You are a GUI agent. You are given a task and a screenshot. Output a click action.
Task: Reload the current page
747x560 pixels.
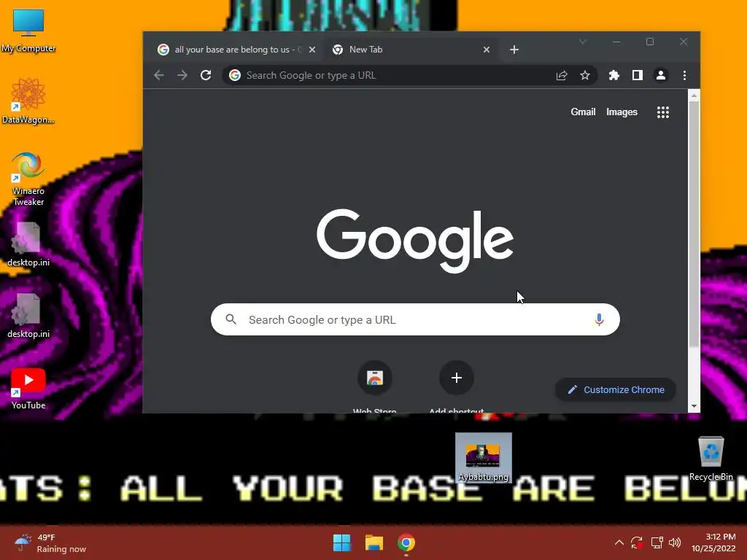[x=206, y=75]
